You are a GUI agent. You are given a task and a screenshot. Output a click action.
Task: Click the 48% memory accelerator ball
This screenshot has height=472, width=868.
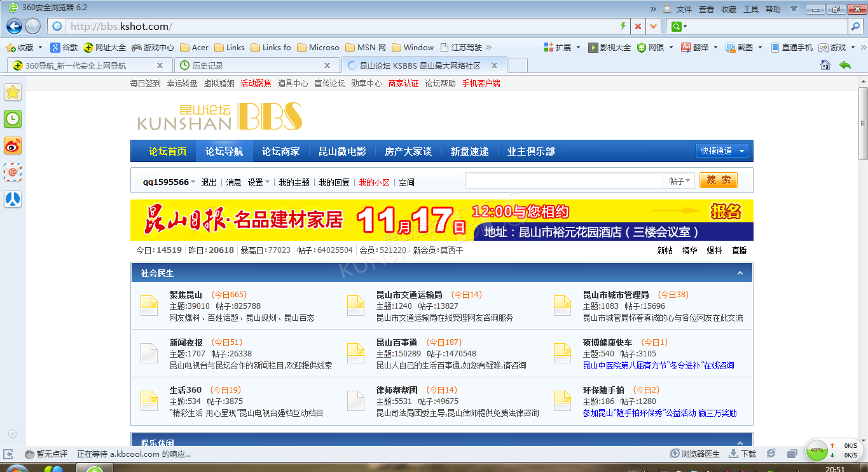[x=817, y=450]
